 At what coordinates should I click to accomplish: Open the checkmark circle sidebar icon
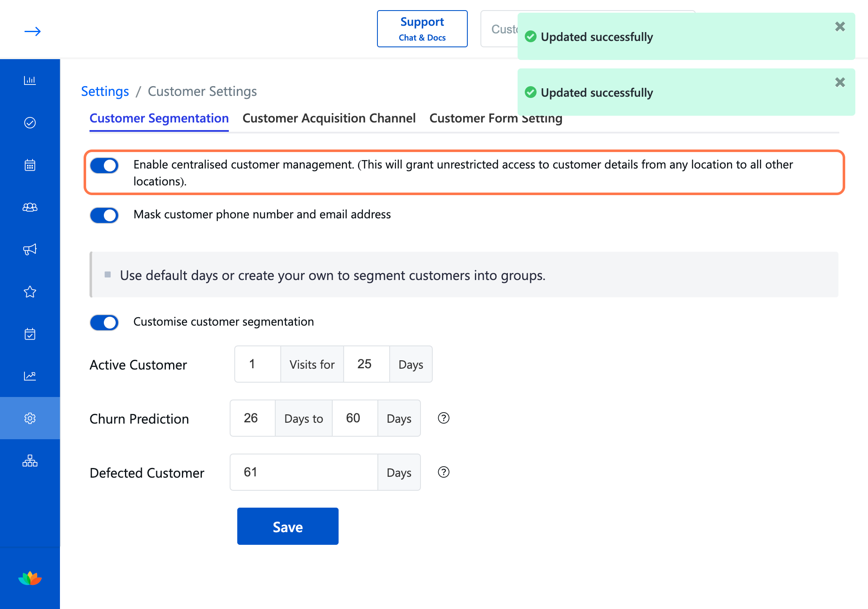(x=30, y=122)
